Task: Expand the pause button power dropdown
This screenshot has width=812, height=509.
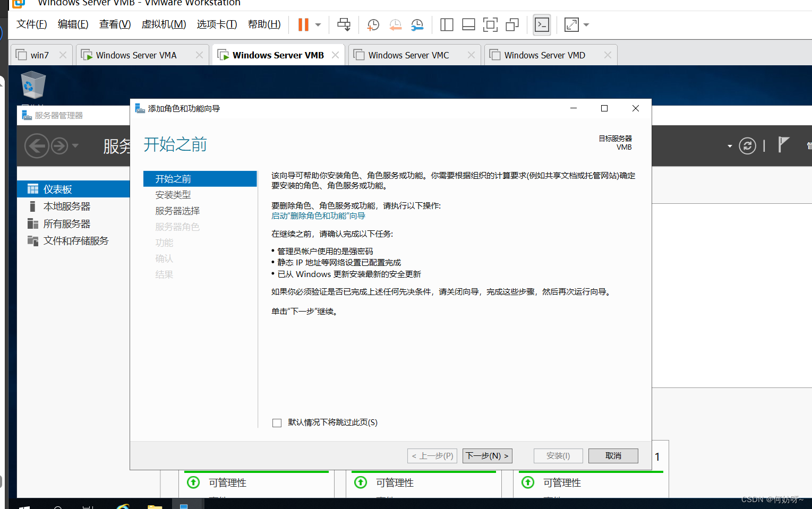Action: tap(318, 25)
